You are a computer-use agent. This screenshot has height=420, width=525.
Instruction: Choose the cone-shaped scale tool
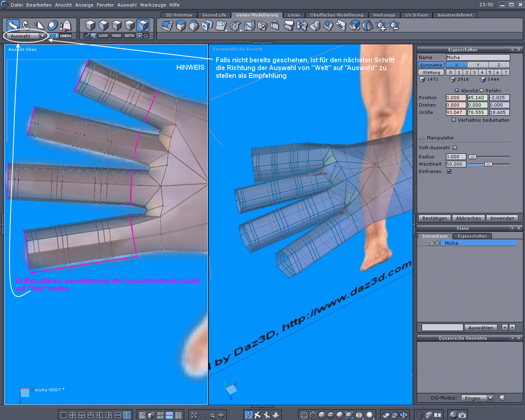coord(39,25)
